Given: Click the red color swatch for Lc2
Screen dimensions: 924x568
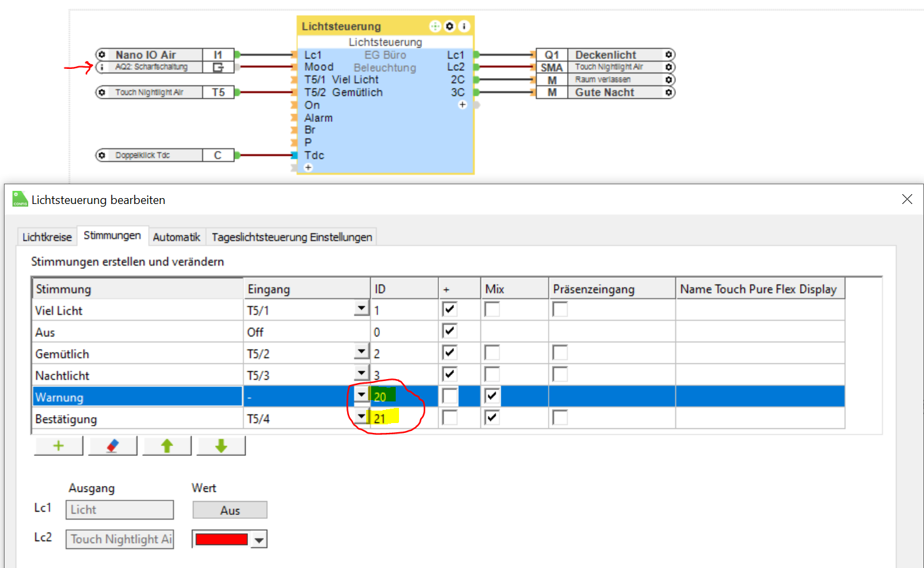Looking at the screenshot, I should coord(222,539).
